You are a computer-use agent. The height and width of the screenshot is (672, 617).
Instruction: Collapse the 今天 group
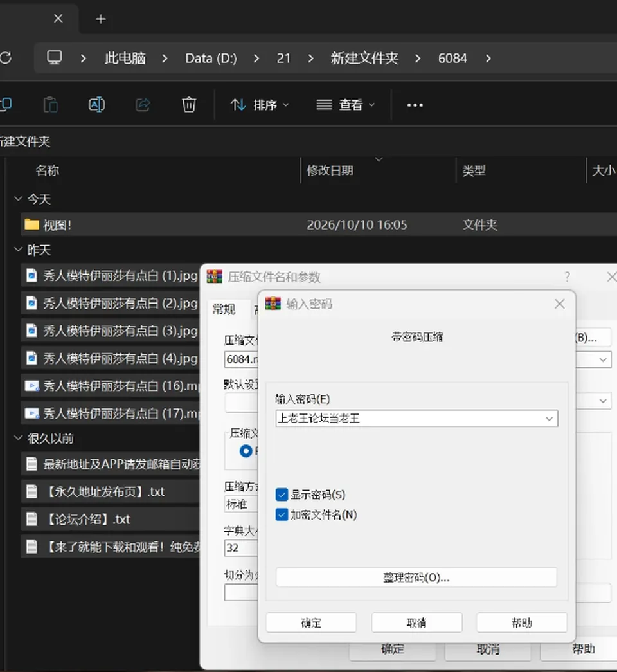click(18, 199)
